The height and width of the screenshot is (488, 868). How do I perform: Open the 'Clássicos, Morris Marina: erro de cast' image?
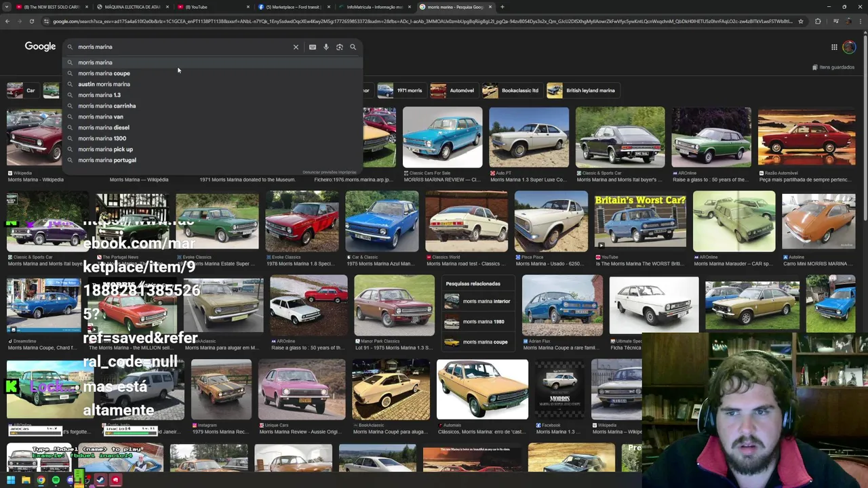click(x=482, y=390)
